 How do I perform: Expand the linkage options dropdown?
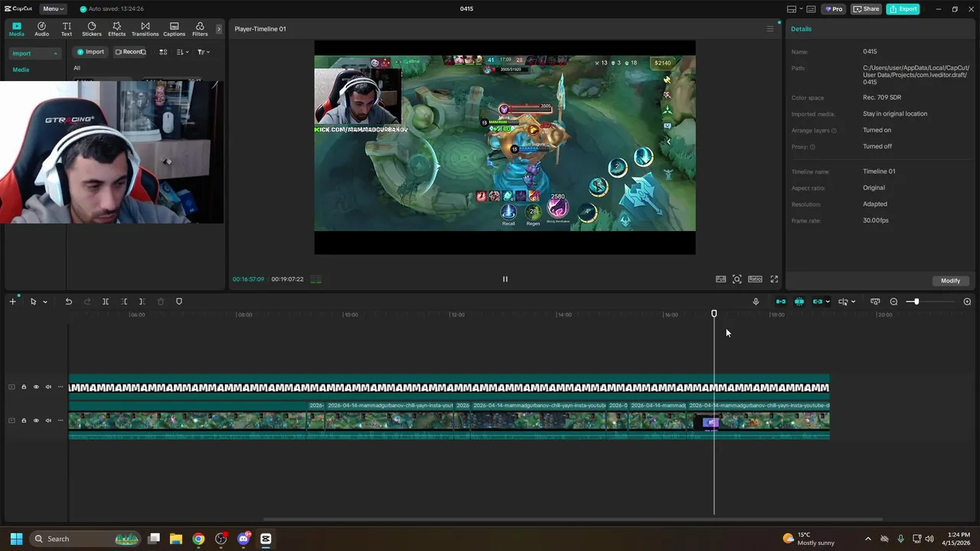click(x=828, y=302)
